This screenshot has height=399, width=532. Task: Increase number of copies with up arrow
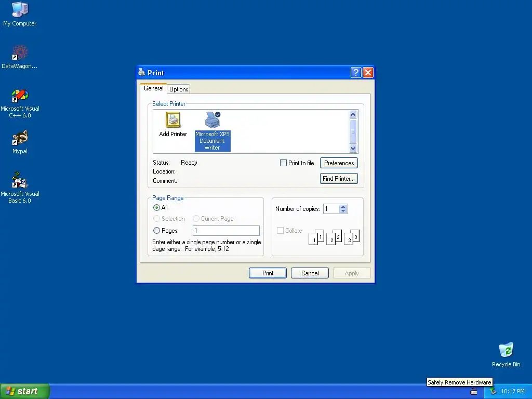click(x=343, y=207)
